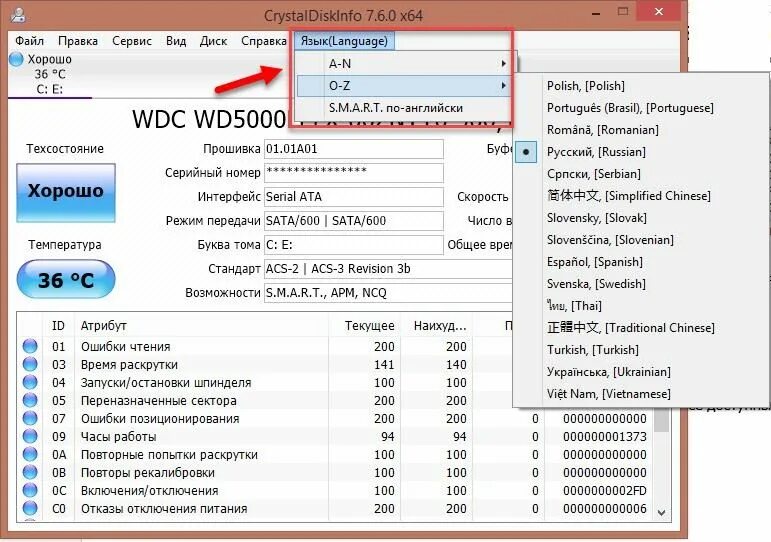Choose Svenska [Swedish] language
Image resolution: width=771 pixels, height=542 pixels.
(642, 284)
